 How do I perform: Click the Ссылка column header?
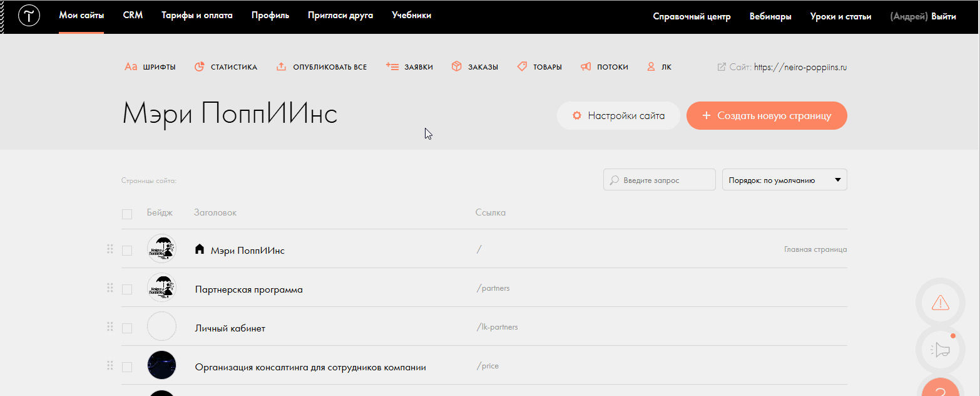pyautogui.click(x=491, y=212)
